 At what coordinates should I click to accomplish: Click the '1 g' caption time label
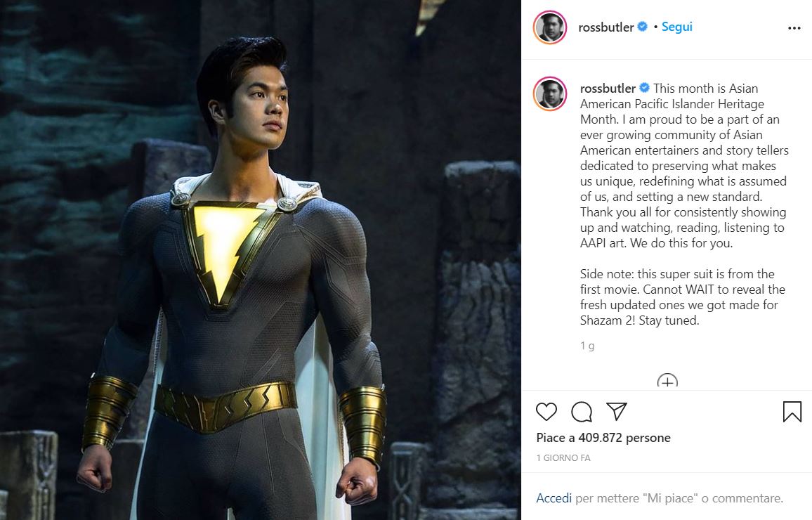click(x=587, y=346)
